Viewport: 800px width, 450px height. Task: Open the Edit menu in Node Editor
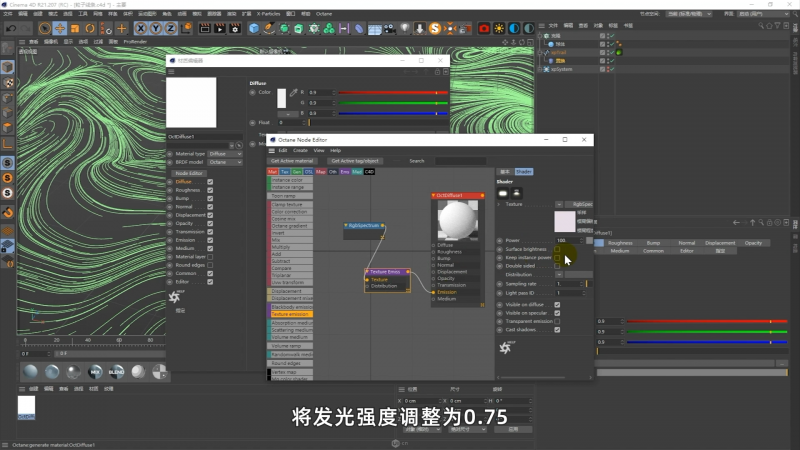pyautogui.click(x=283, y=151)
